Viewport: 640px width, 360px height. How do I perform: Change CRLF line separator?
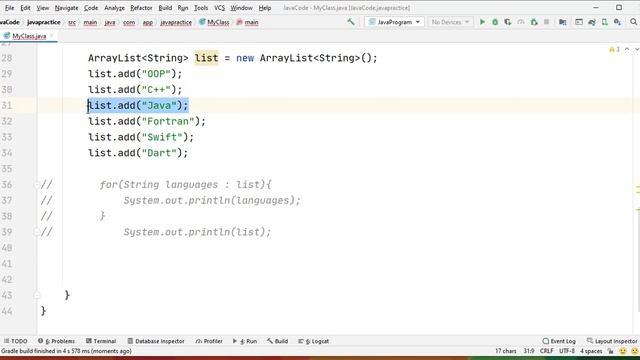pos(546,351)
